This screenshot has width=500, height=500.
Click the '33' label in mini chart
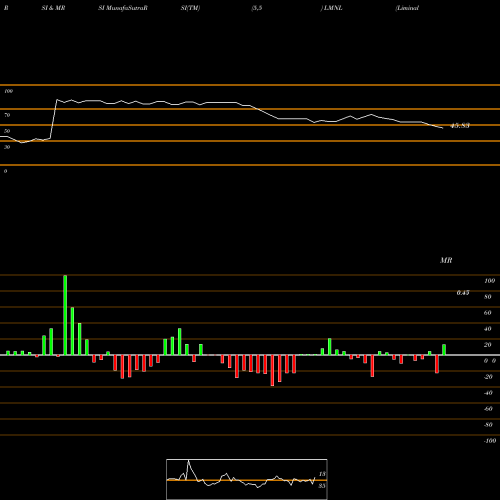[x=322, y=486]
